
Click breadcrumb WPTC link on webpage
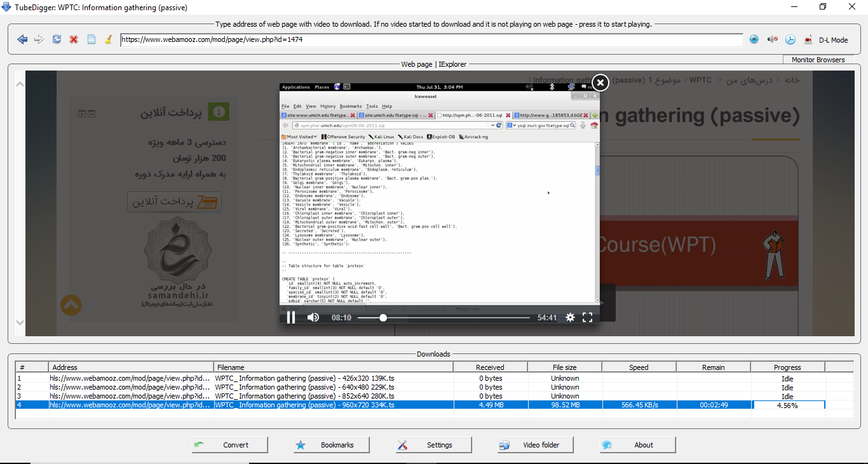700,80
